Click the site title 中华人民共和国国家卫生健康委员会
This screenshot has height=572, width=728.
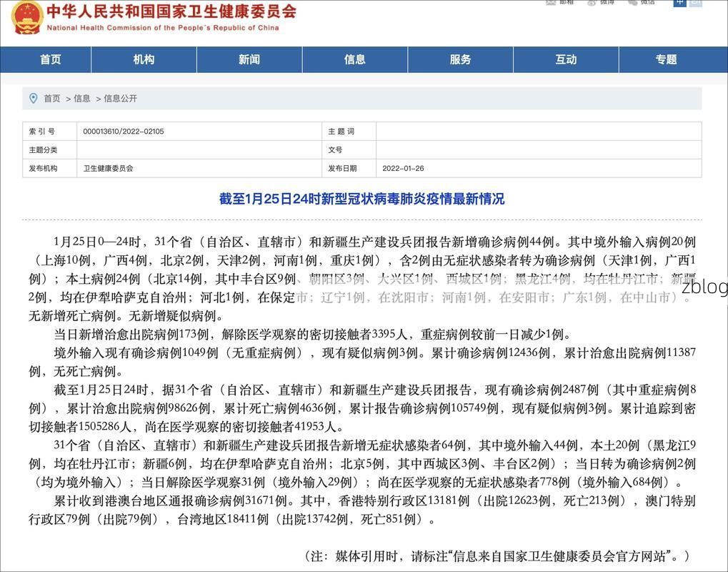pos(171,11)
